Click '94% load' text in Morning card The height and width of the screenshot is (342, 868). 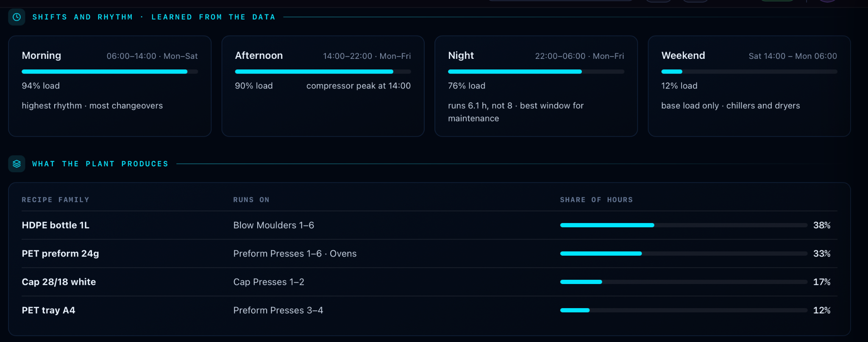pos(41,85)
